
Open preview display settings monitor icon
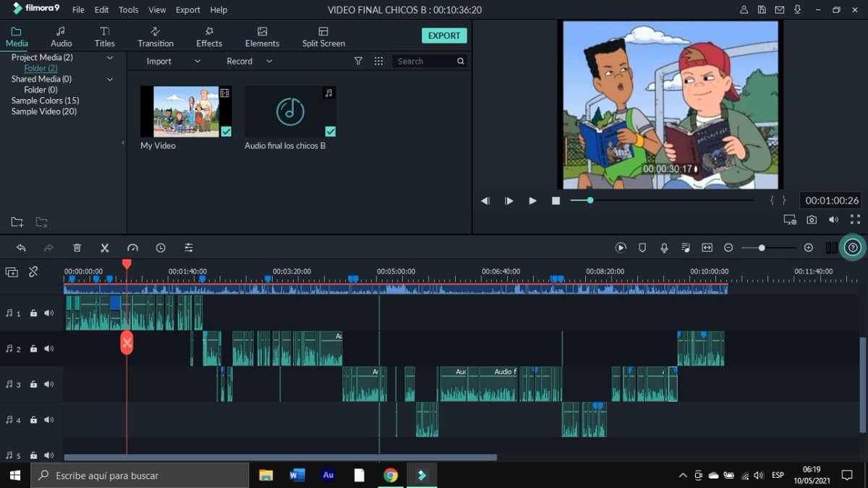tap(790, 219)
